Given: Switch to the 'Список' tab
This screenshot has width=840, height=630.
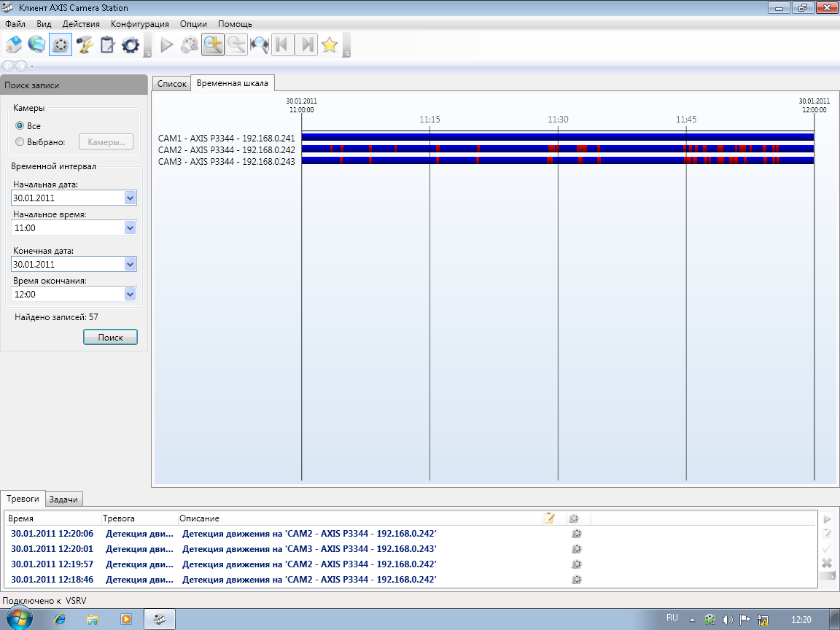Looking at the screenshot, I should click(x=172, y=84).
